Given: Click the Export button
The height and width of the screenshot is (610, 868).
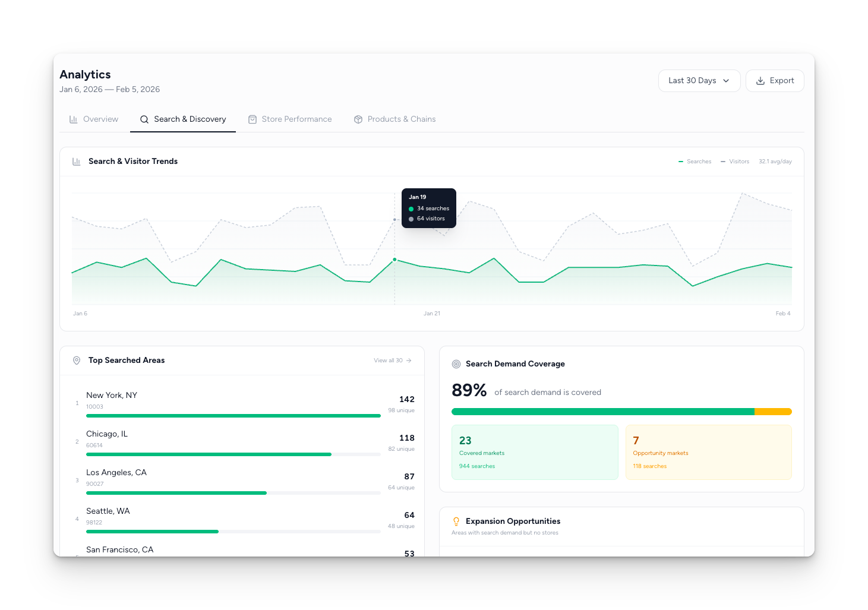Looking at the screenshot, I should click(x=775, y=81).
